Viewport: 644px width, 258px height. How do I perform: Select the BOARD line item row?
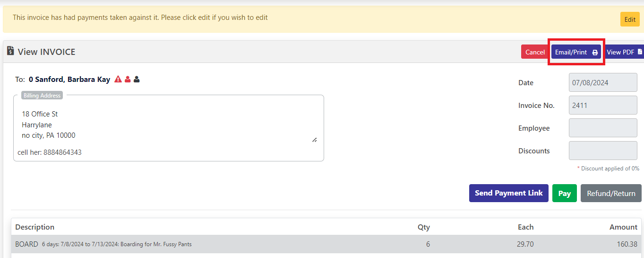[326, 244]
